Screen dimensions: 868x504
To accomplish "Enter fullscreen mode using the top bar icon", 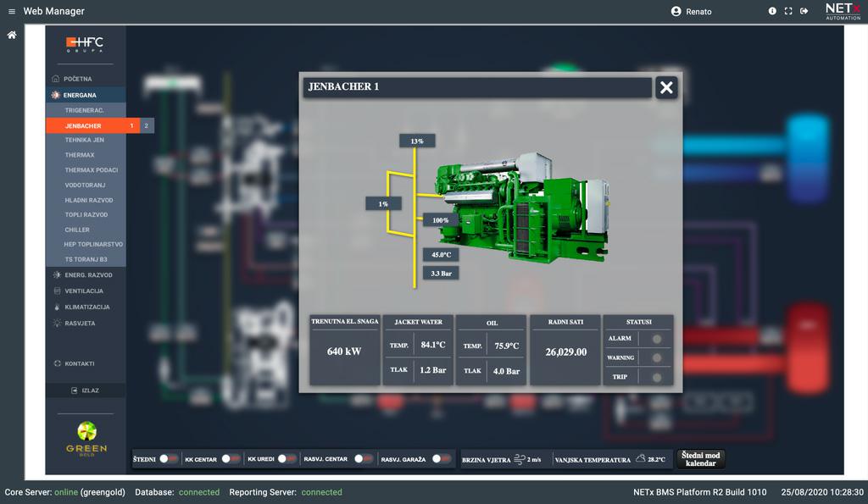I will click(x=788, y=11).
